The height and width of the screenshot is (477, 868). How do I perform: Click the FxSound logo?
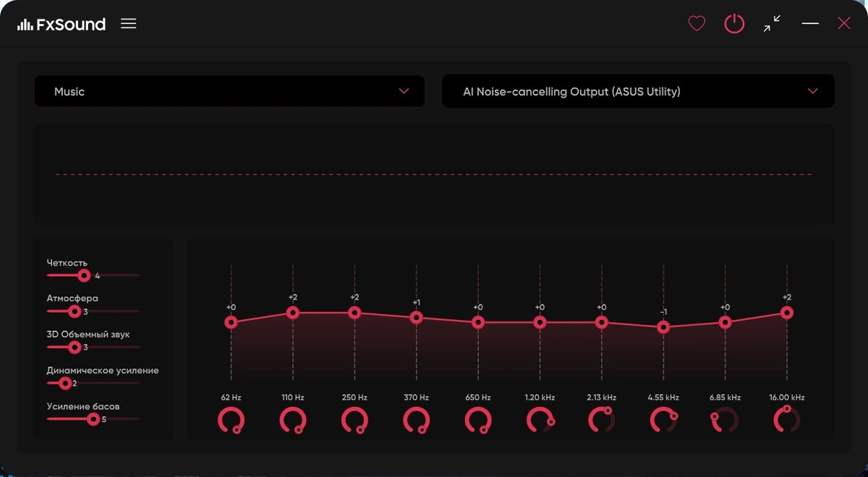(62, 24)
